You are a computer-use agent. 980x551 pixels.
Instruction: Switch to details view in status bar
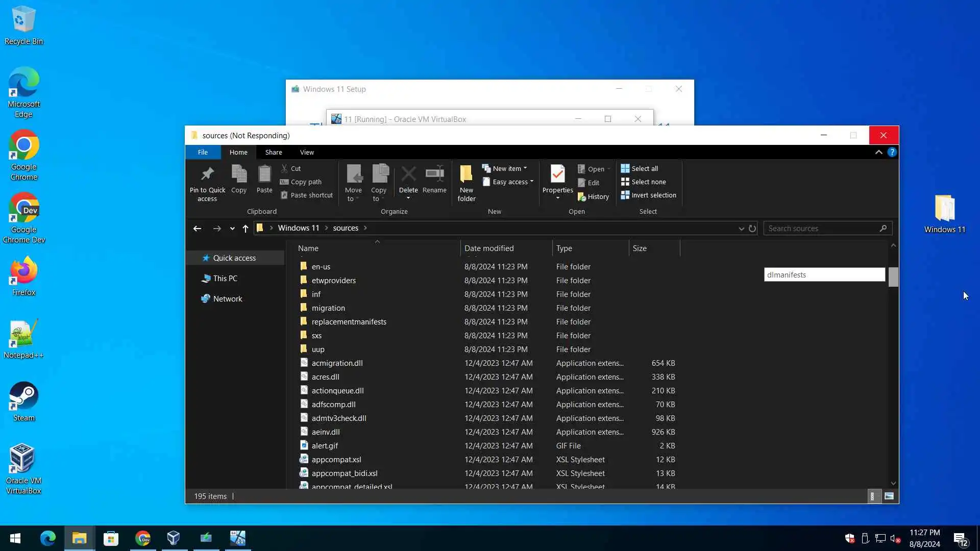tap(872, 496)
